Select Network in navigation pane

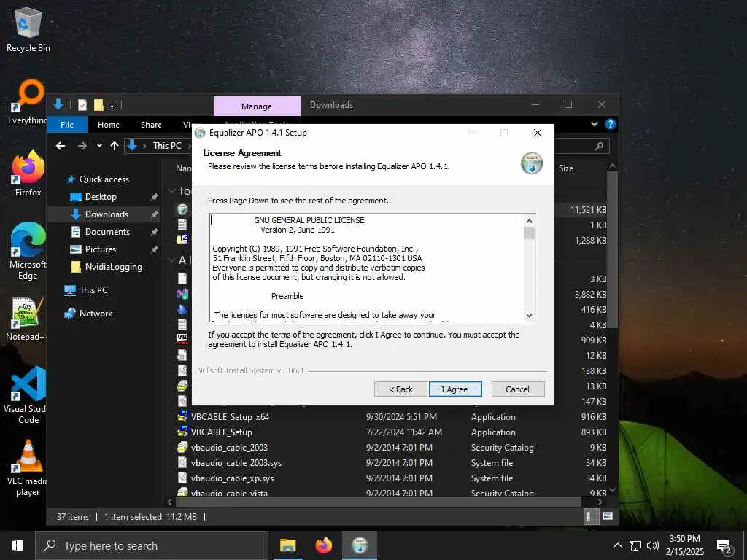[96, 314]
